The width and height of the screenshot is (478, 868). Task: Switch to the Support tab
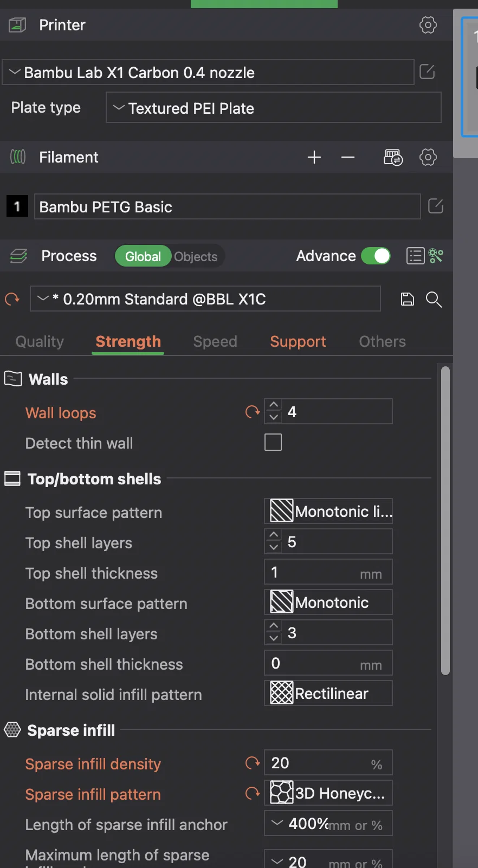298,341
